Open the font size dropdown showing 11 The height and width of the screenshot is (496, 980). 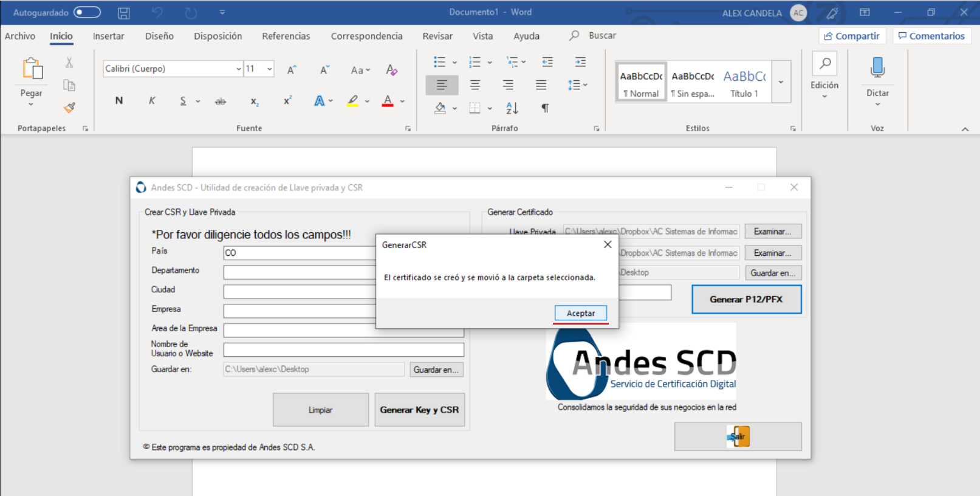point(269,69)
